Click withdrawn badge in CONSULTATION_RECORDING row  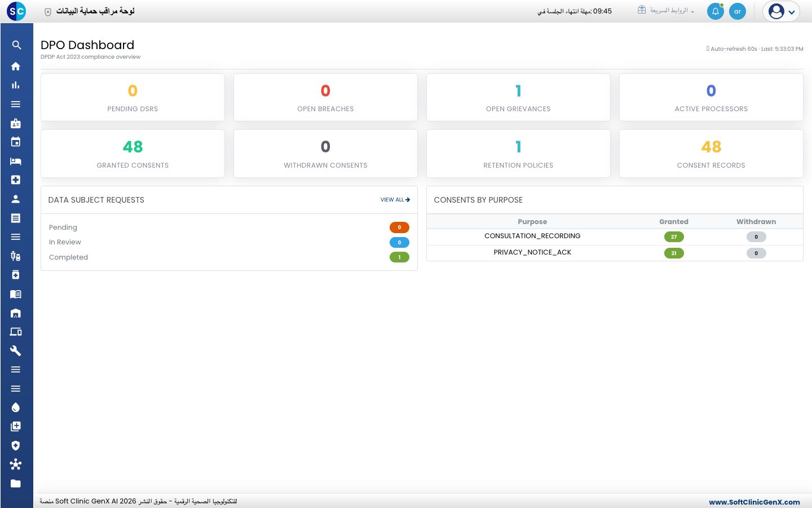point(756,237)
